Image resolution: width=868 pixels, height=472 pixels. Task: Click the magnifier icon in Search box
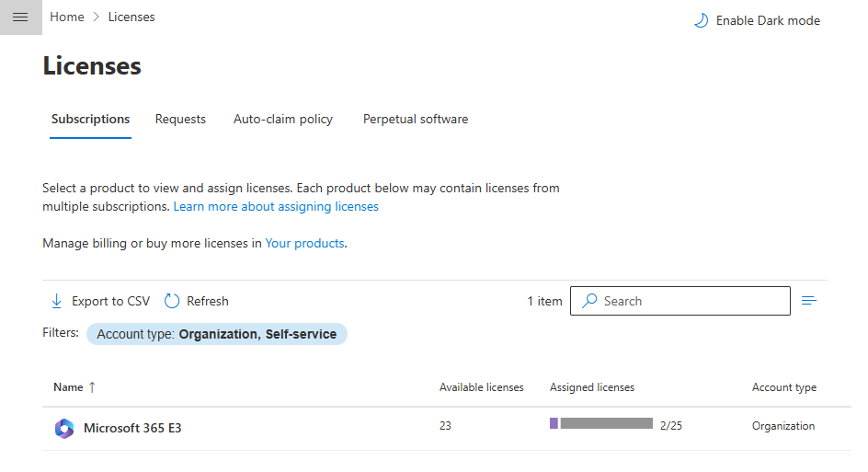[589, 300]
